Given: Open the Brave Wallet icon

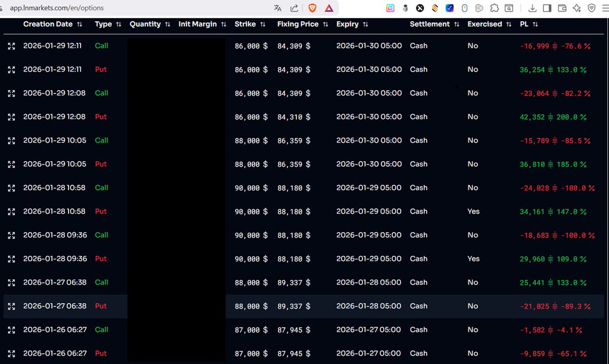Looking at the screenshot, I should 562,8.
